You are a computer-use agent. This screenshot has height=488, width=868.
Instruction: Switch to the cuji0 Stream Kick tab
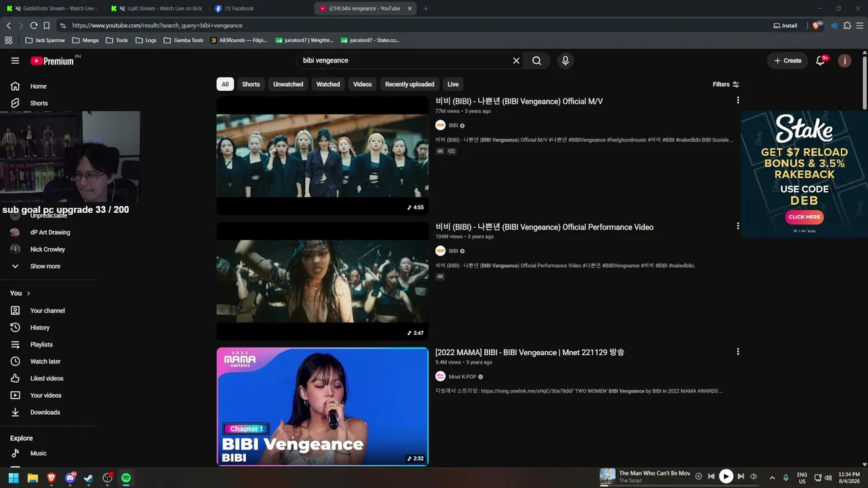click(156, 8)
